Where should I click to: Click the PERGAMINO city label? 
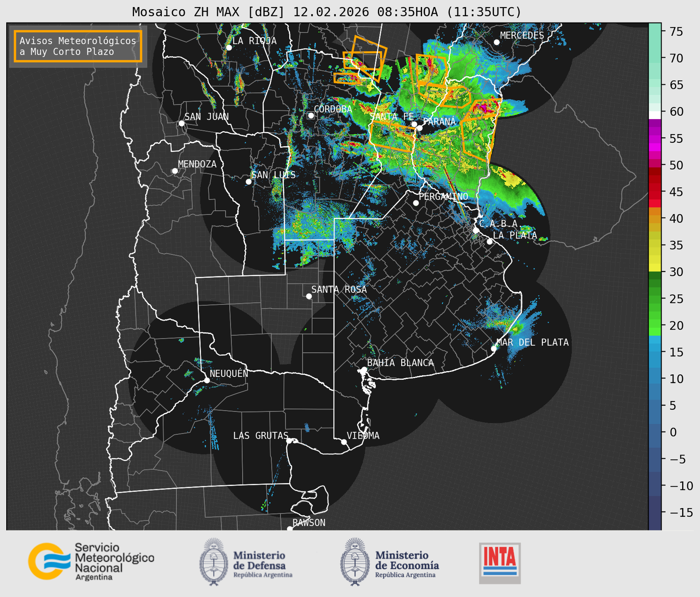[x=444, y=196]
